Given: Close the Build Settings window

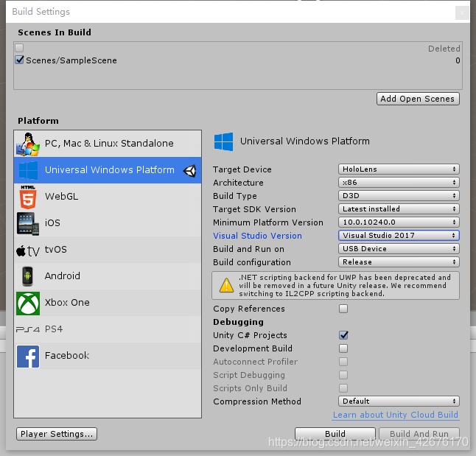Looking at the screenshot, I should tap(462, 13).
